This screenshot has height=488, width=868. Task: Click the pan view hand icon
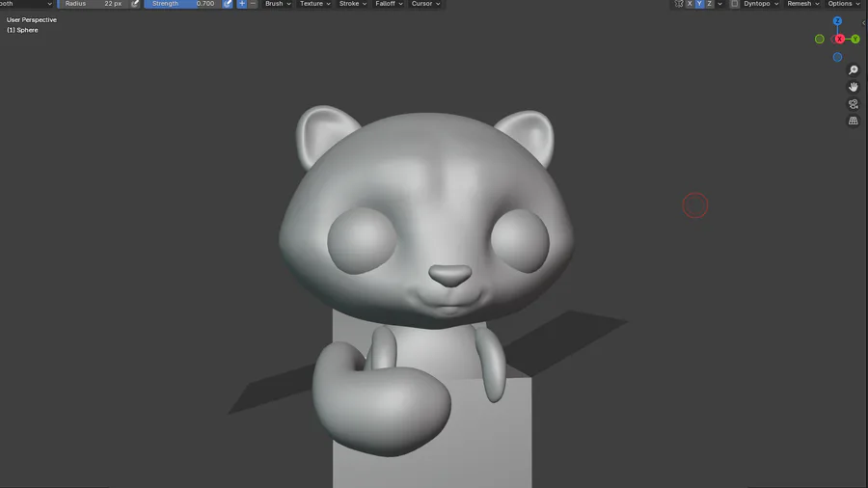(x=854, y=87)
